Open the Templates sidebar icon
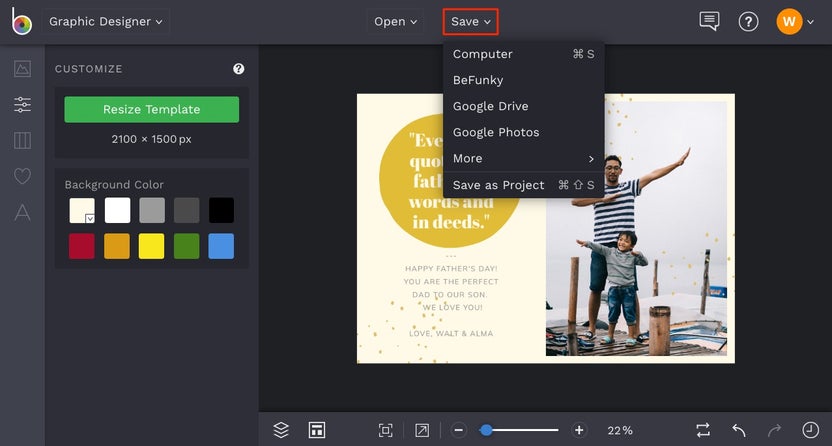The image size is (832, 446). coord(22,140)
